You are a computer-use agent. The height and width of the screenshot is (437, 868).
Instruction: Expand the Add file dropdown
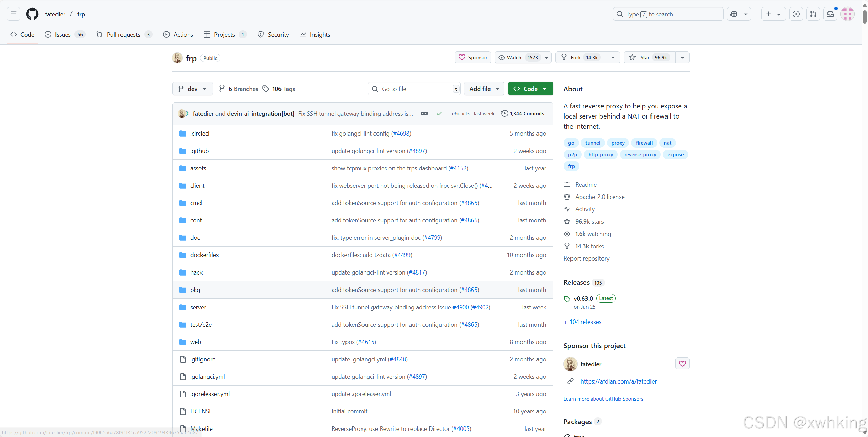[x=484, y=89]
